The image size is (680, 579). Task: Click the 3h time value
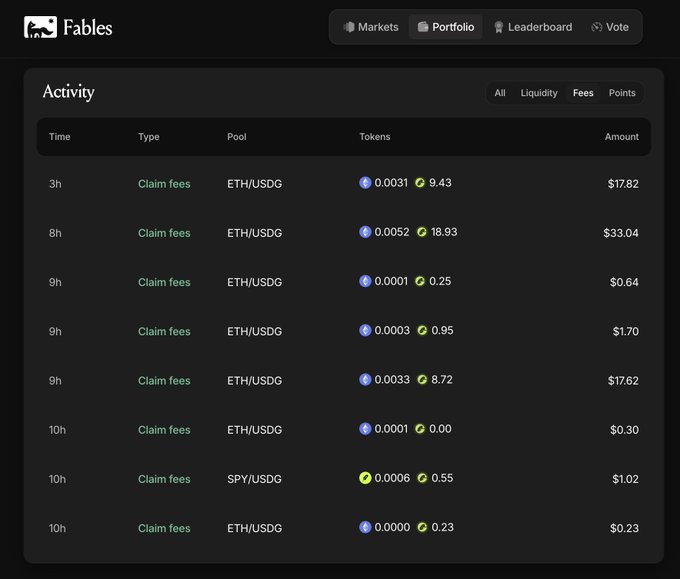[55, 184]
